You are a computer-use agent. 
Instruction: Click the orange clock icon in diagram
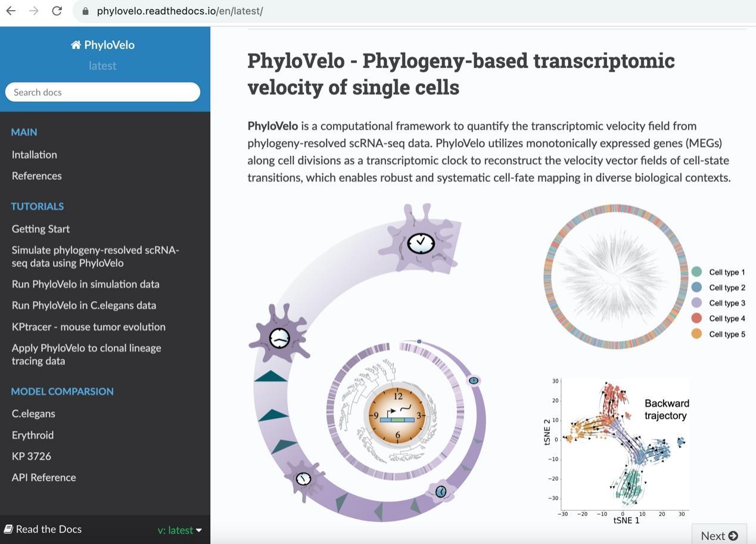click(x=397, y=415)
